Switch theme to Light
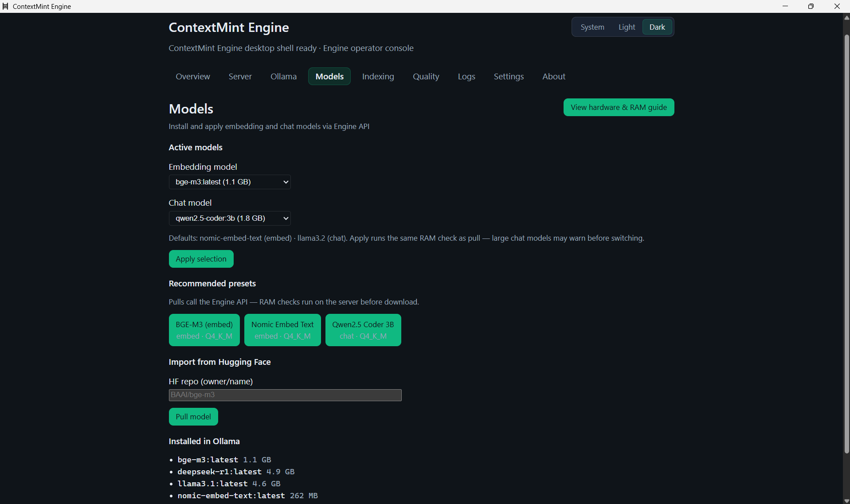This screenshot has width=850, height=504. pos(627,27)
